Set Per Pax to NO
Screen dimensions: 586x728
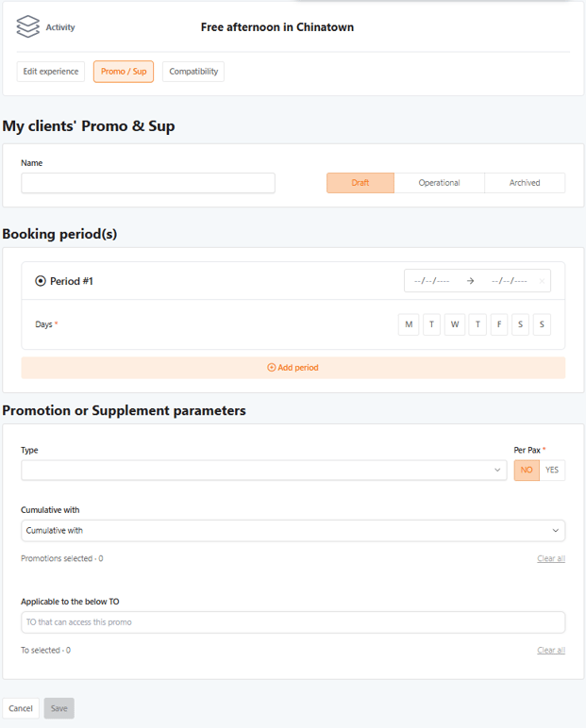pyautogui.click(x=527, y=470)
